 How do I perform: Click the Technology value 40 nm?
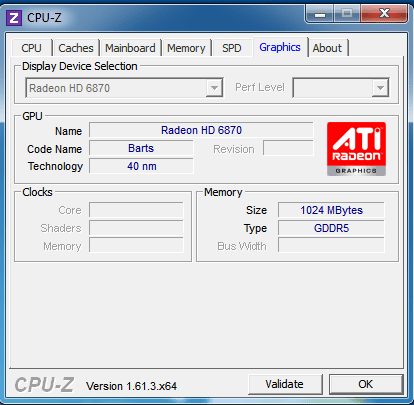(x=141, y=166)
